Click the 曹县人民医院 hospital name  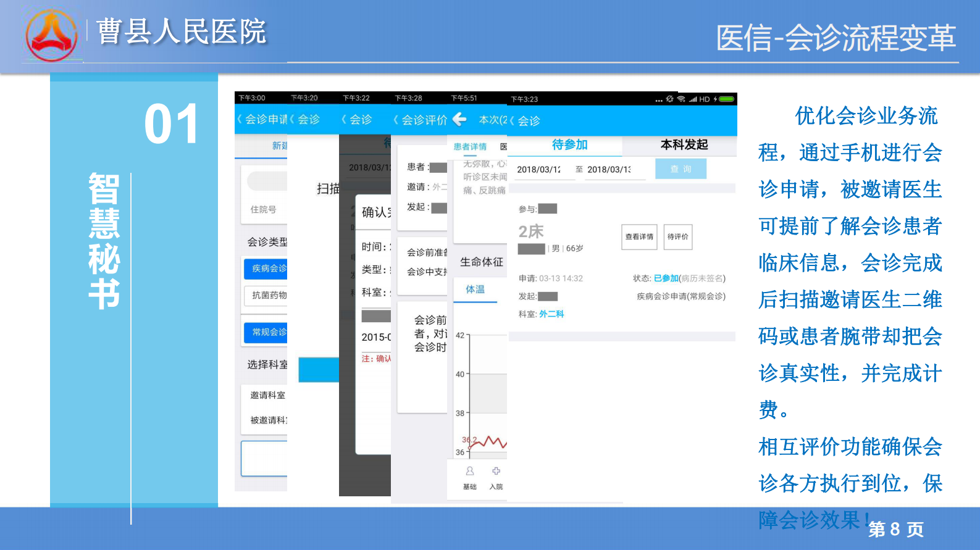tap(181, 31)
